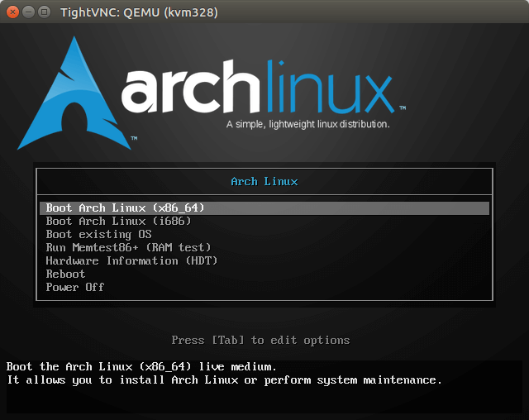This screenshot has width=529, height=420.
Task: Click the Arch Linux menu heading
Action: click(264, 181)
